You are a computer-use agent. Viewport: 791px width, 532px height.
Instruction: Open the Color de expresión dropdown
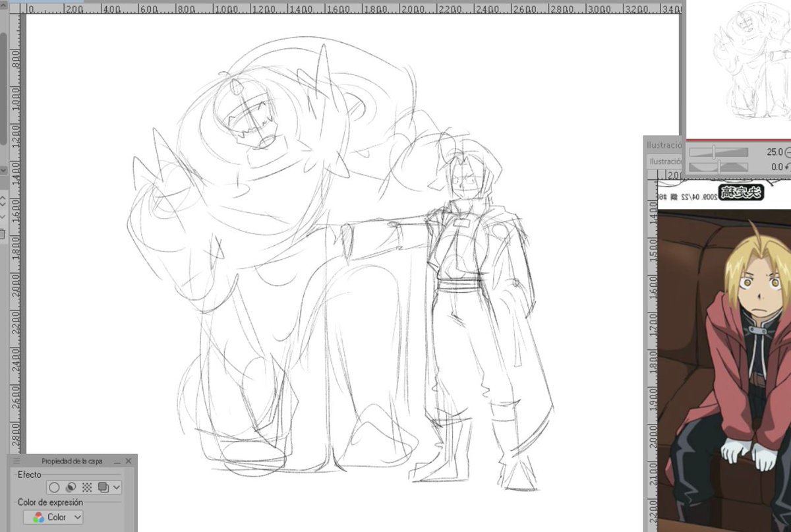tap(53, 517)
